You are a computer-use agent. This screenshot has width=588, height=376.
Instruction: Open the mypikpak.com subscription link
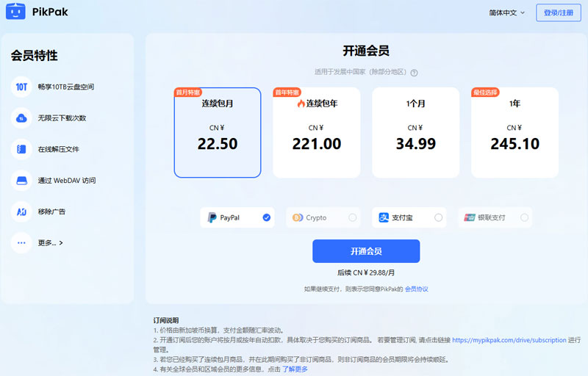pyautogui.click(x=509, y=340)
